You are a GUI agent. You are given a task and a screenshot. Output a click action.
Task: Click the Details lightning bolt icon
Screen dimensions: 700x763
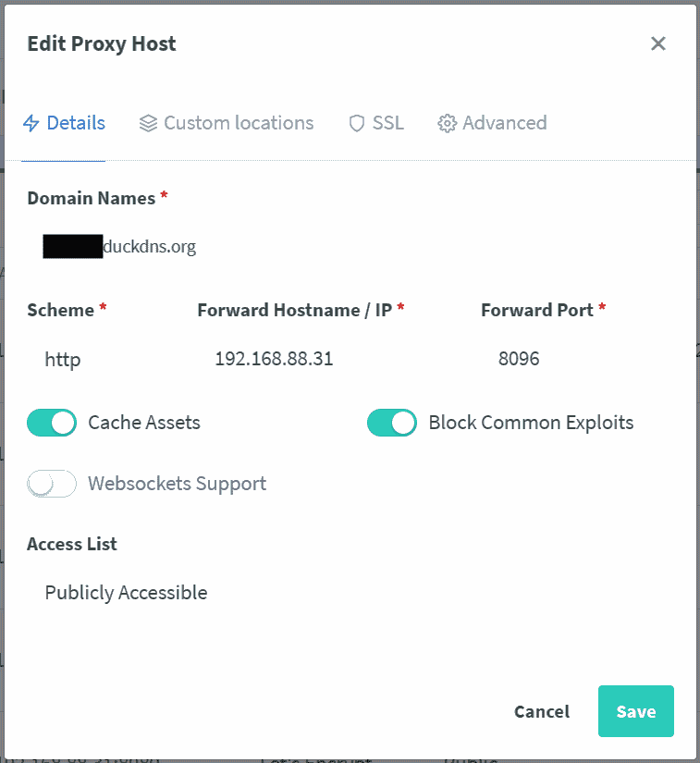(x=32, y=124)
